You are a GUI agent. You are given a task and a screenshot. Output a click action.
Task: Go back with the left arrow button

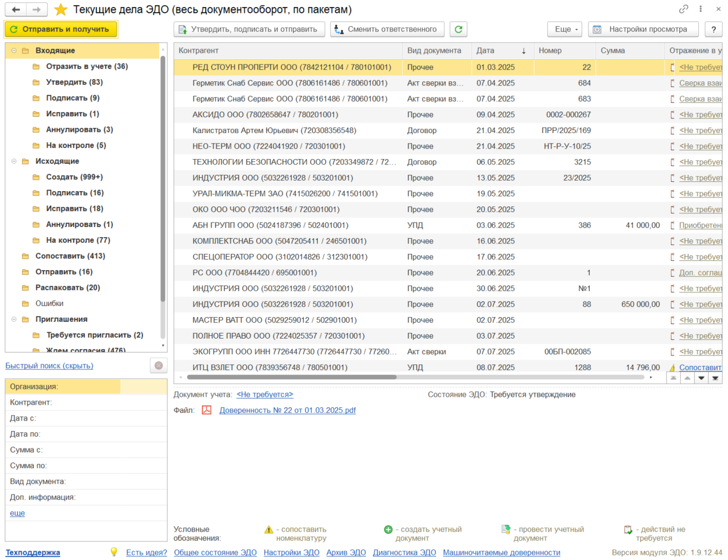click(16, 9)
